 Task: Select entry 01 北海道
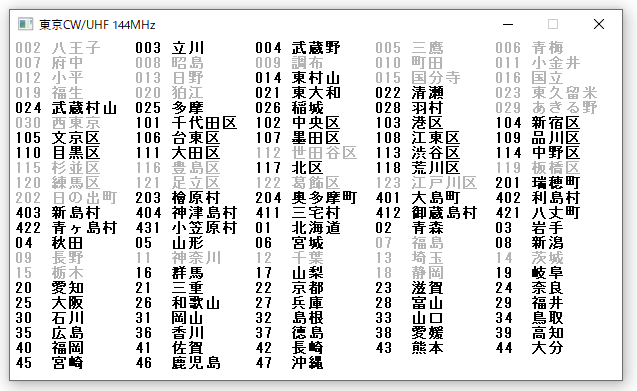click(298, 228)
